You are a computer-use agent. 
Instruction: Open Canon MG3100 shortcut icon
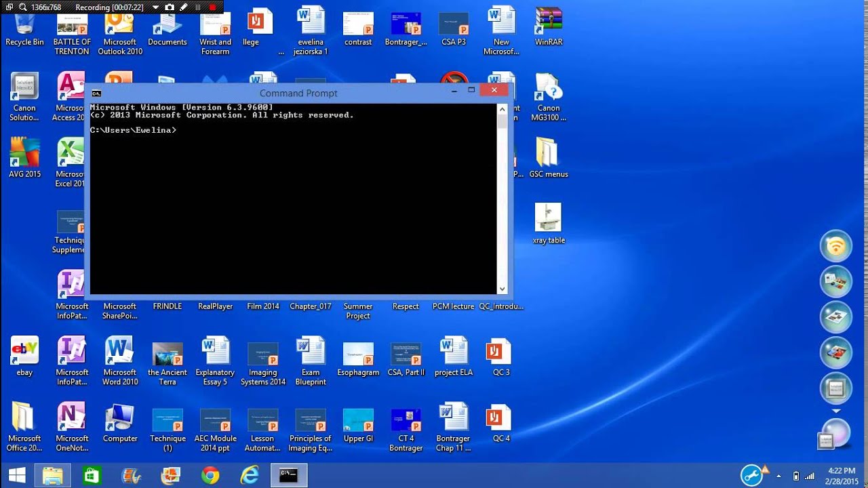(549, 98)
